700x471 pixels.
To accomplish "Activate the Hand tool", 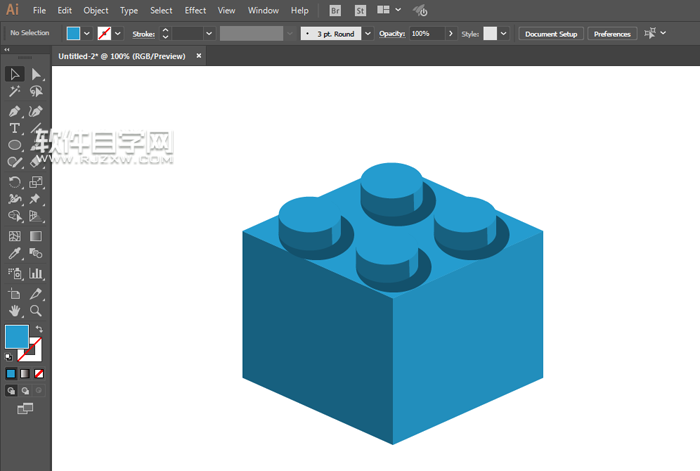I will coord(15,311).
